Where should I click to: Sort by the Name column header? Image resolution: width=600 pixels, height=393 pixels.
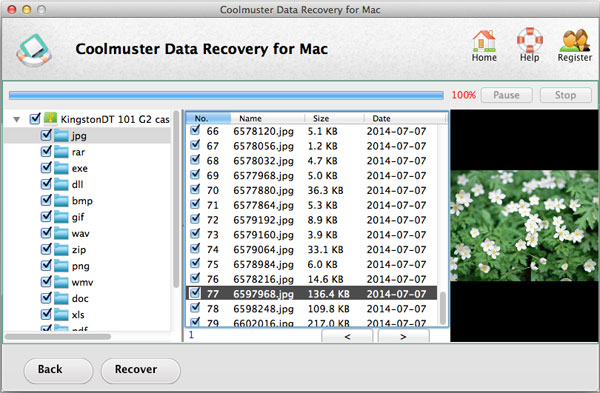pos(267,118)
